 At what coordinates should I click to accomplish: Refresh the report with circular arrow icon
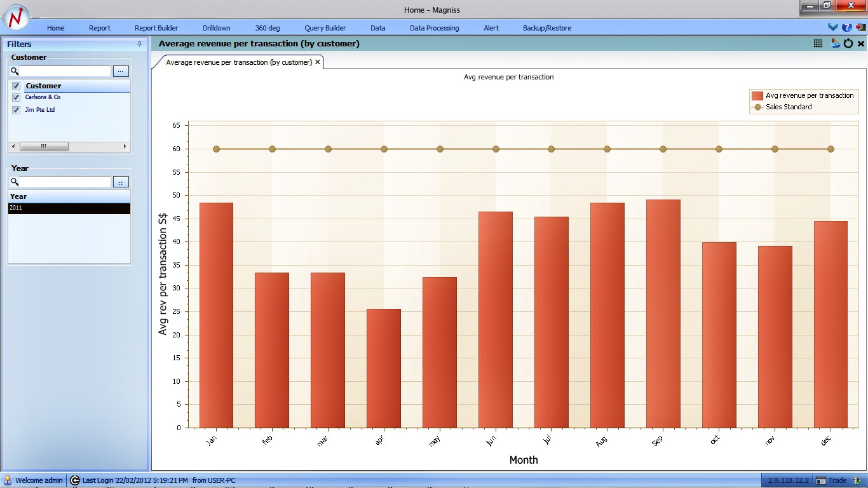(848, 43)
